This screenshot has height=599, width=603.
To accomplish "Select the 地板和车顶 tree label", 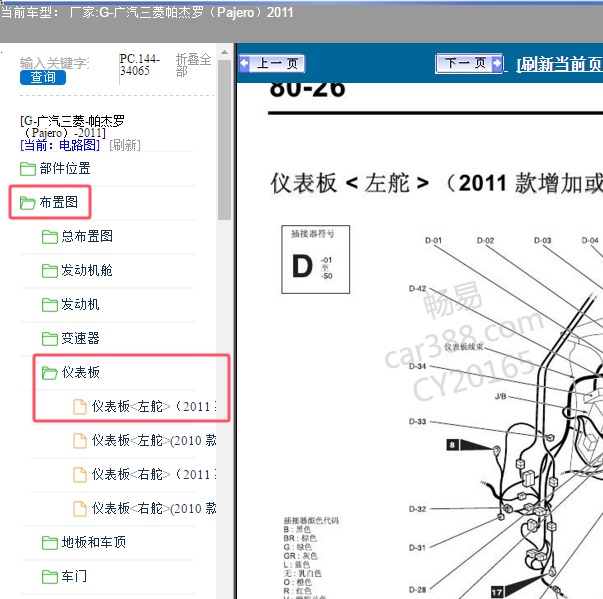I will coord(93,542).
